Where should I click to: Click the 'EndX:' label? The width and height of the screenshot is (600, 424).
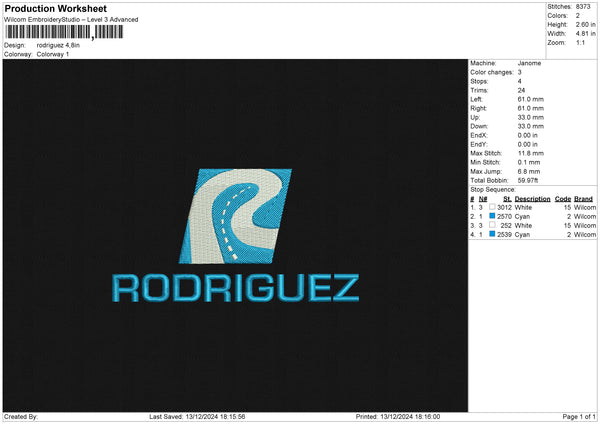point(479,135)
